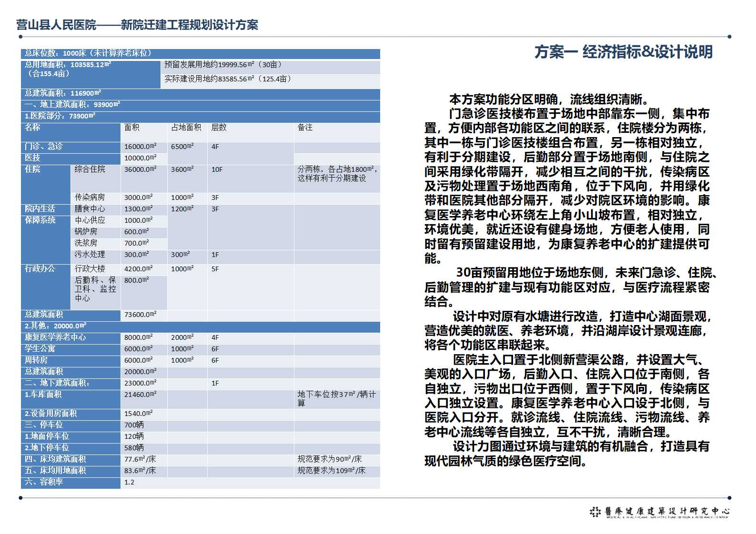Select the 2.设备用房面积 row label
The image size is (756, 534).
51,414
